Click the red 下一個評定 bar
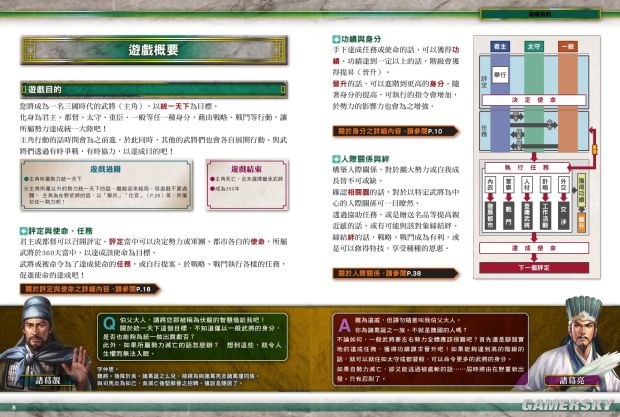Image resolution: width=620 pixels, height=417 pixels. tap(534, 268)
